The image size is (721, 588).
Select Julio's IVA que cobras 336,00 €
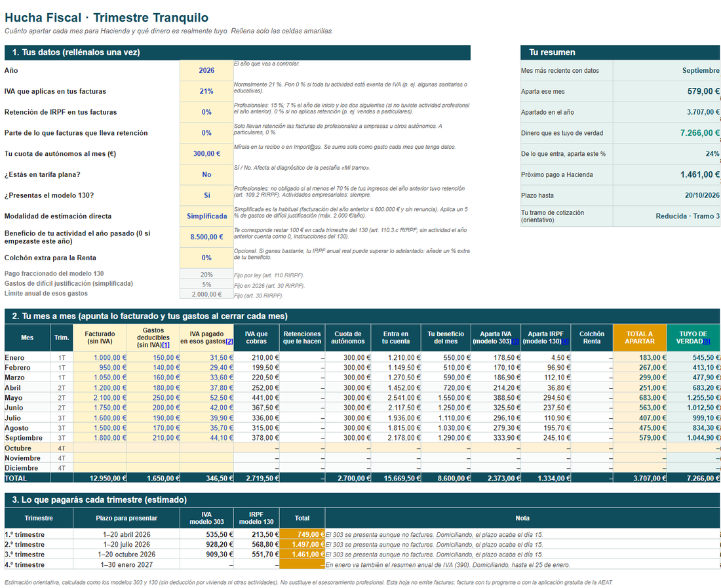tap(256, 418)
